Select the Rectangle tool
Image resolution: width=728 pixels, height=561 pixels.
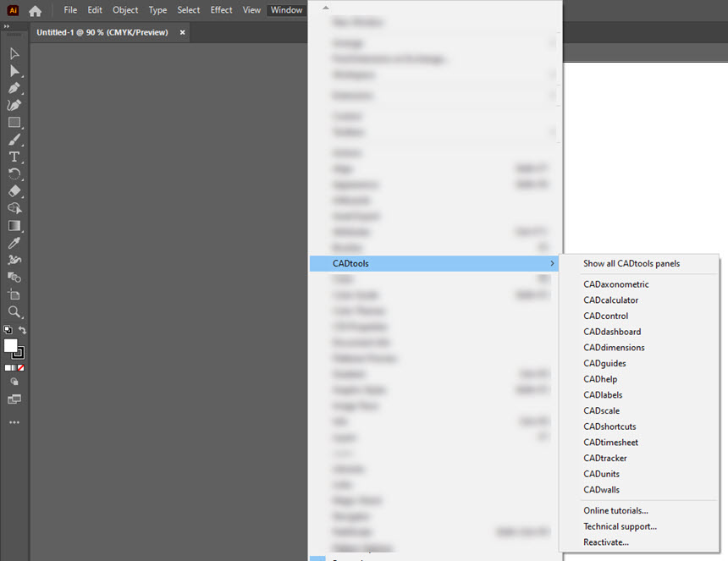pos(14,123)
